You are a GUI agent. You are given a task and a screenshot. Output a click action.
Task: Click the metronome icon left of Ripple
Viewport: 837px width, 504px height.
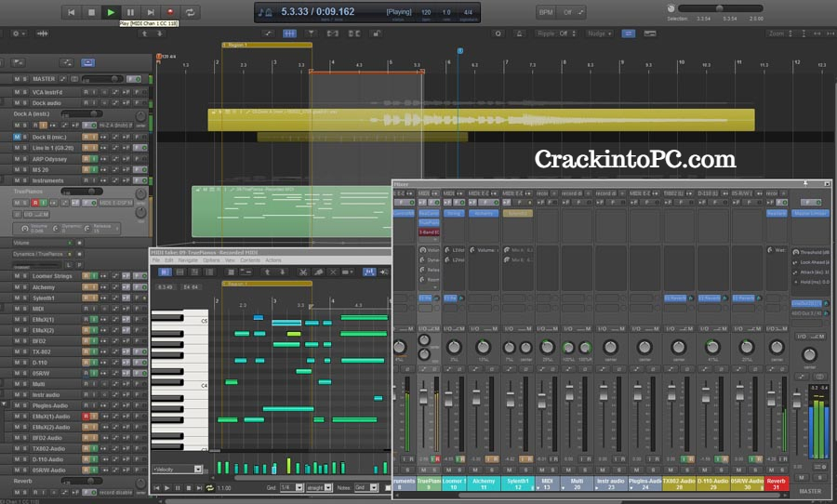click(x=519, y=33)
